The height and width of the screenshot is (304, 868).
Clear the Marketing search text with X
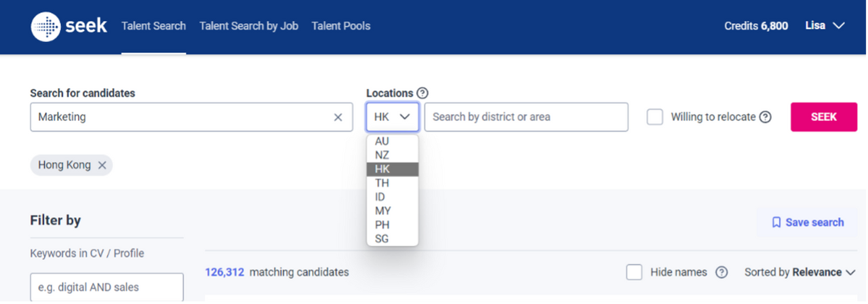[338, 117]
